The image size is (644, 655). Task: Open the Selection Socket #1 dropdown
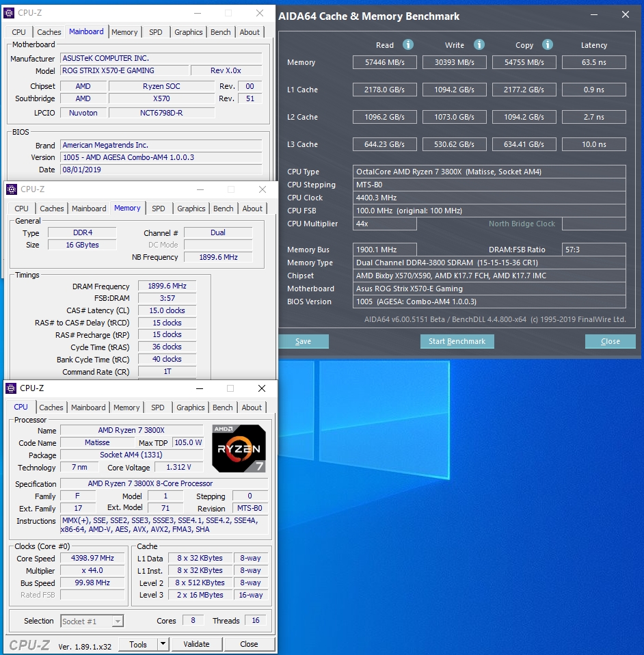click(x=92, y=621)
